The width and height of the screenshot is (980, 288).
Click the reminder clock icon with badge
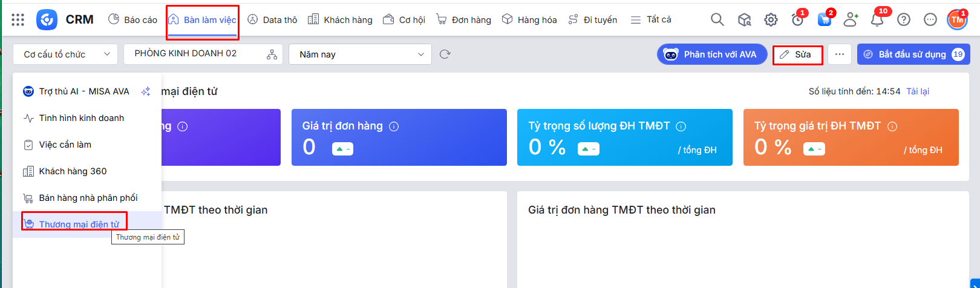tap(797, 20)
